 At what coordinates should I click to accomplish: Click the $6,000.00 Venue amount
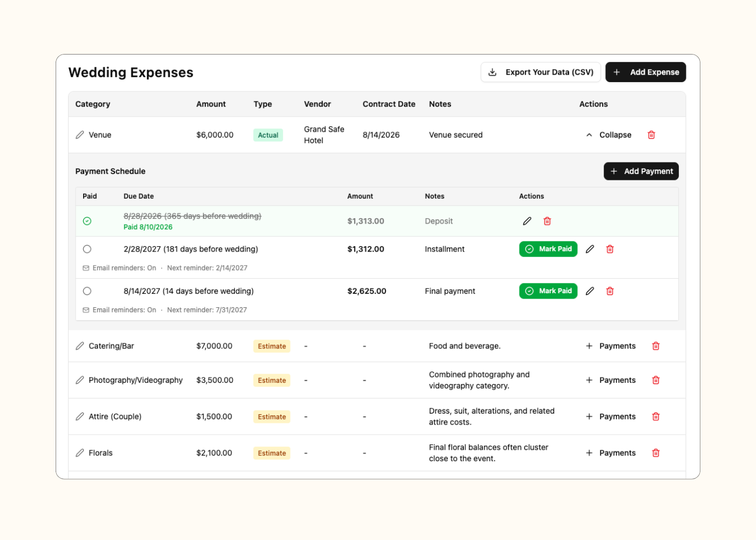(x=215, y=135)
